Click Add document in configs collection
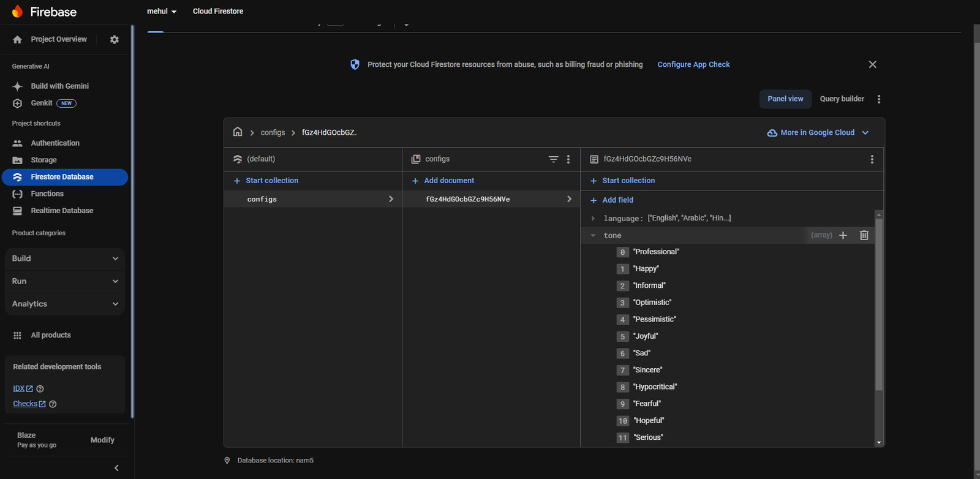The width and height of the screenshot is (980, 479). click(448, 181)
